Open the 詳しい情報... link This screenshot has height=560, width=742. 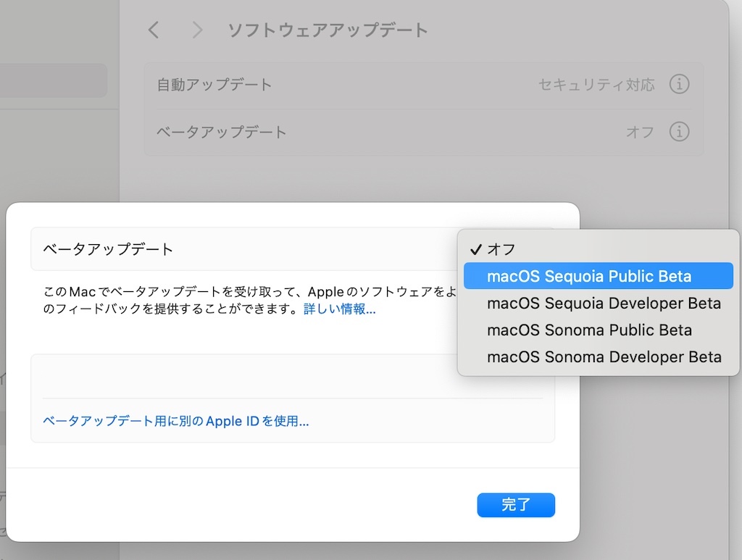point(339,309)
